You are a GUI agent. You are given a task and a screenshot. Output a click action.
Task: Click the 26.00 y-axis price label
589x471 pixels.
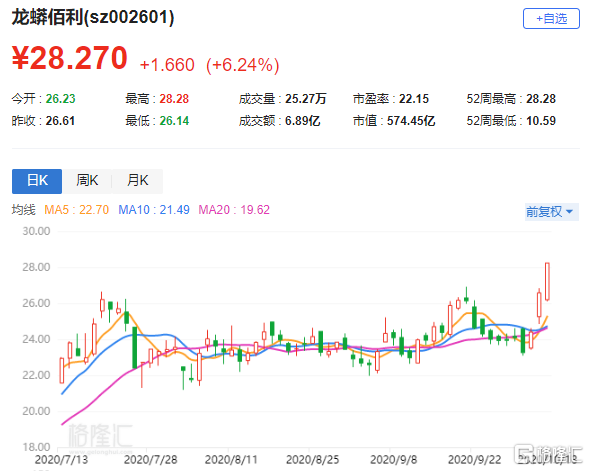pyautogui.click(x=36, y=303)
